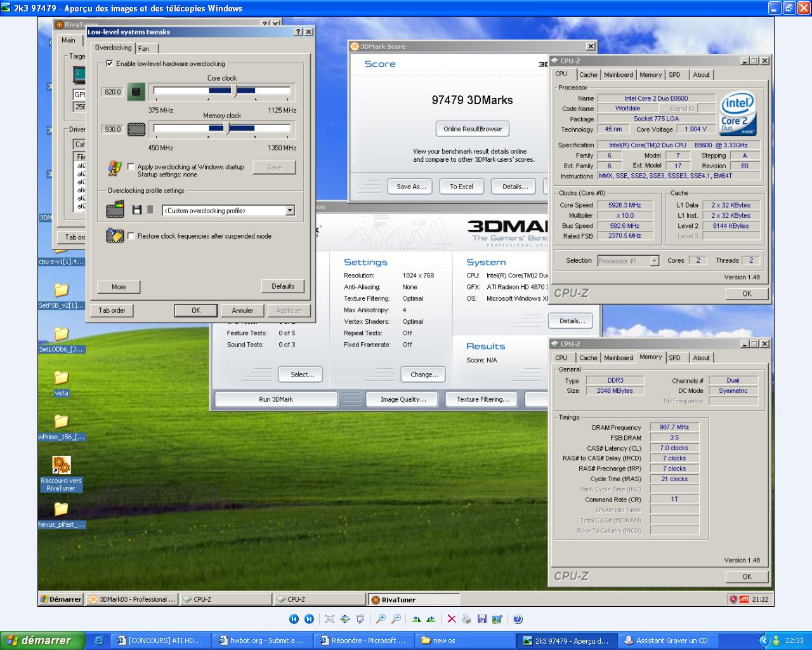Switch to Memory tab in upper CPU-Z
This screenshot has height=650, width=812.
click(650, 75)
